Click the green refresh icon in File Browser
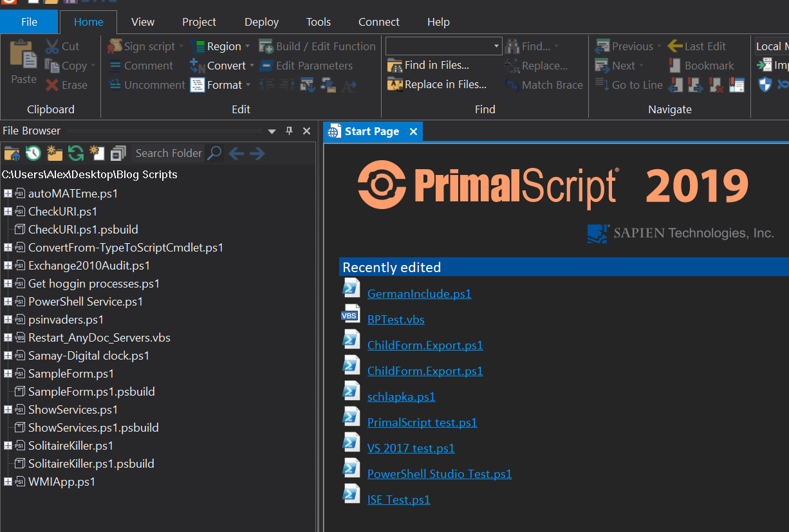The height and width of the screenshot is (532, 789). 76,153
